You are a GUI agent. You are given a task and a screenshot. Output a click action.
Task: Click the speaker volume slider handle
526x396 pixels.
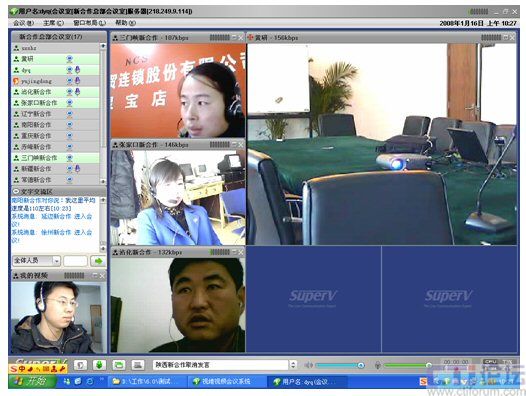pos(361,365)
